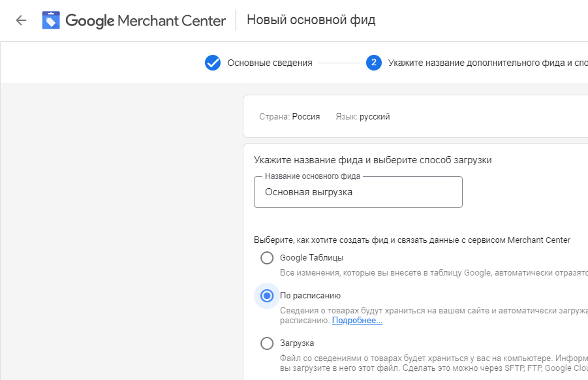
Task: Open the Подробнее… link
Action: click(358, 321)
